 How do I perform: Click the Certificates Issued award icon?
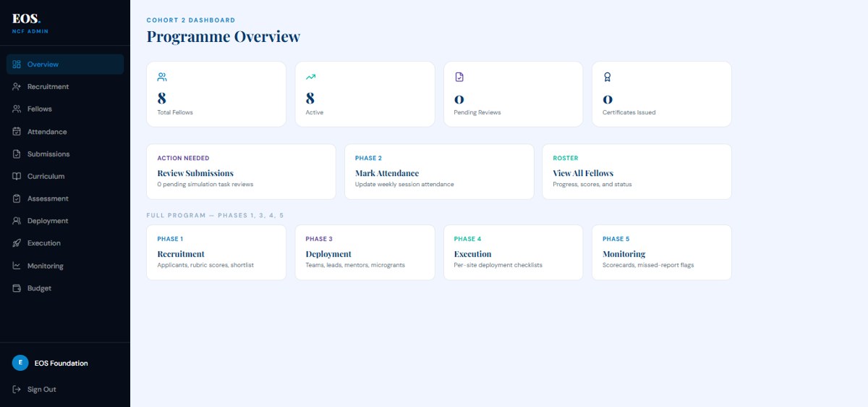(x=608, y=77)
